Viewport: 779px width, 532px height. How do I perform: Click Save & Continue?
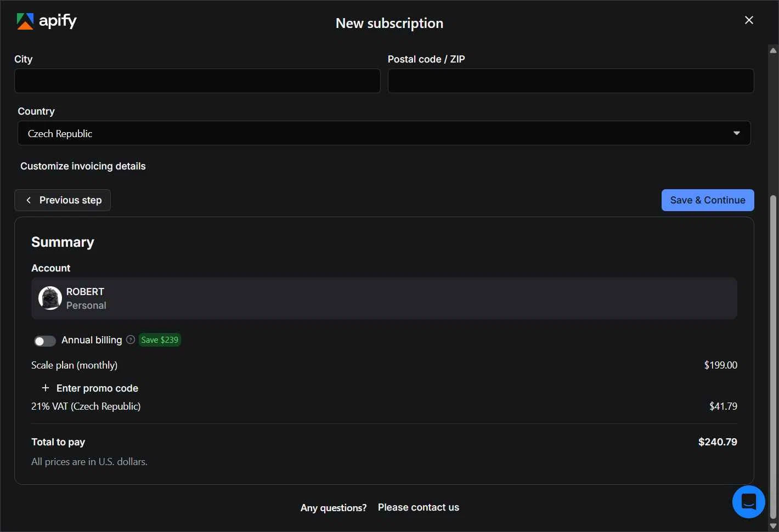[x=708, y=200]
